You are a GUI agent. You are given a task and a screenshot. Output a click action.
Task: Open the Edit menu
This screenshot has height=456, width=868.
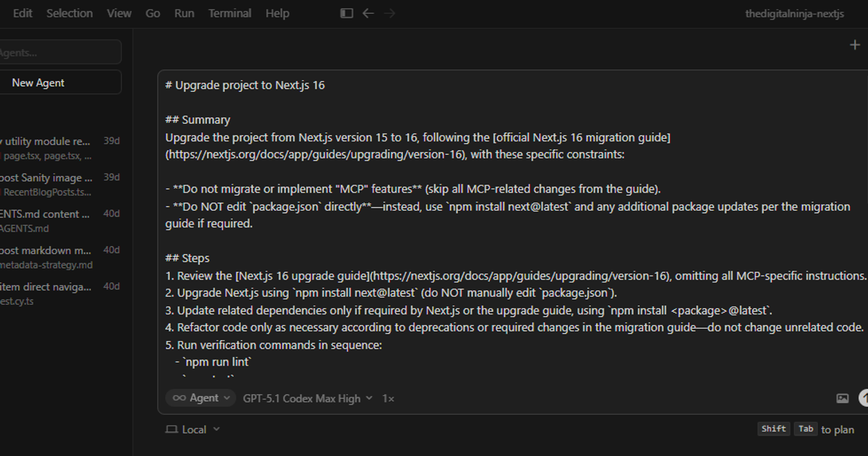click(22, 13)
